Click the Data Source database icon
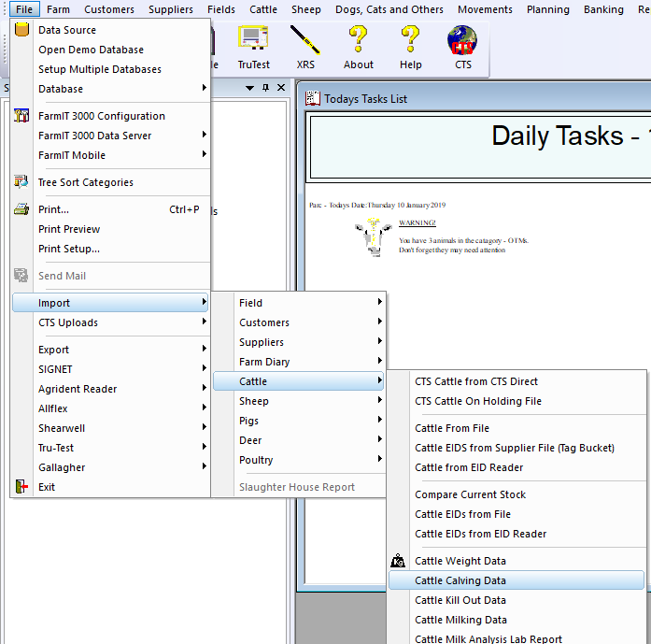 point(21,30)
